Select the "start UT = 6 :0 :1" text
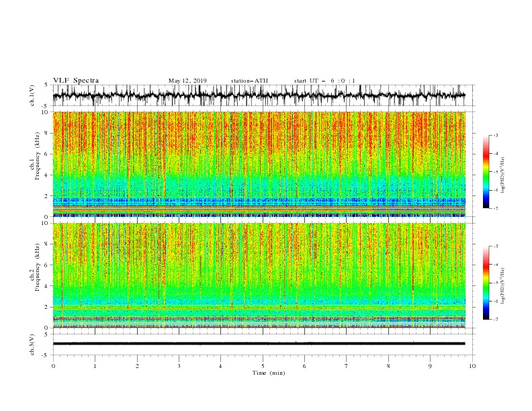The image size is (532, 411). [324, 81]
